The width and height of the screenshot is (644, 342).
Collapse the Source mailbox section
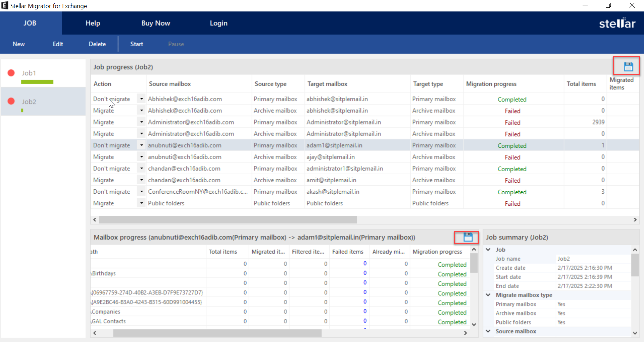click(x=488, y=331)
